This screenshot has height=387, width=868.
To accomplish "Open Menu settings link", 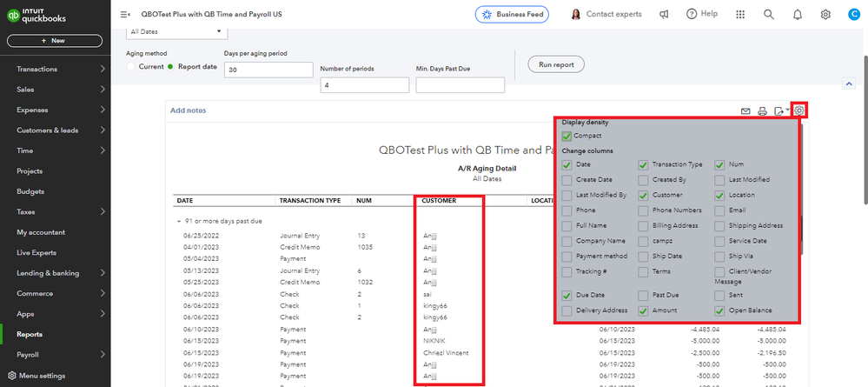I will [42, 376].
